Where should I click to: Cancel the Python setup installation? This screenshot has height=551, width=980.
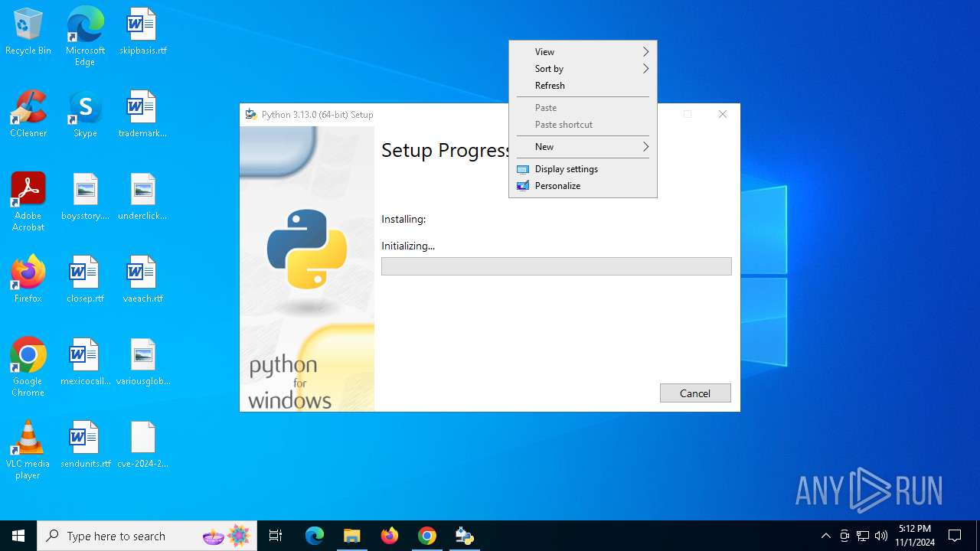pos(695,393)
